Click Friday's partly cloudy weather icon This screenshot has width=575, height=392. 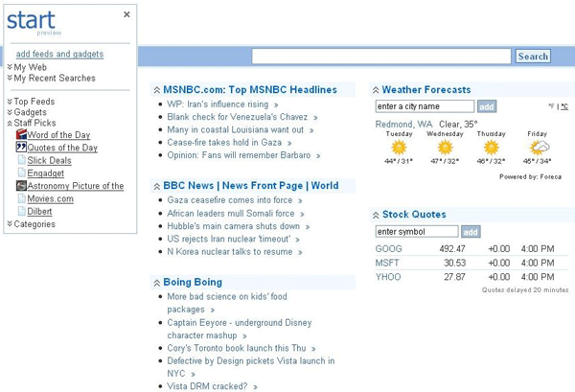pyautogui.click(x=539, y=148)
